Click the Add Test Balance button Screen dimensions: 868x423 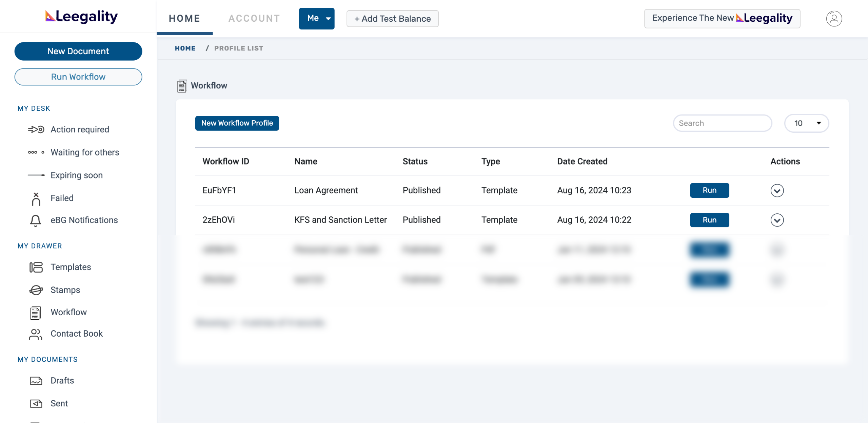pos(392,19)
